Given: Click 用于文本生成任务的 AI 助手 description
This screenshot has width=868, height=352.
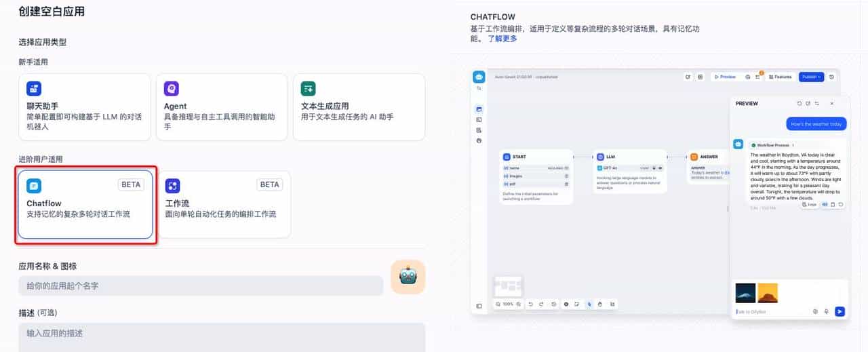Looking at the screenshot, I should (347, 117).
